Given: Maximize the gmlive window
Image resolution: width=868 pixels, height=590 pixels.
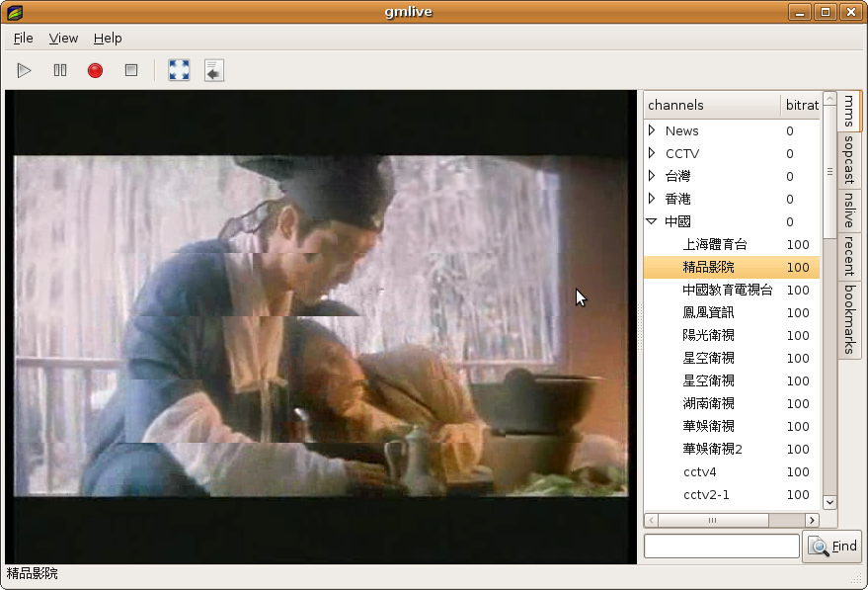Looking at the screenshot, I should (x=826, y=12).
